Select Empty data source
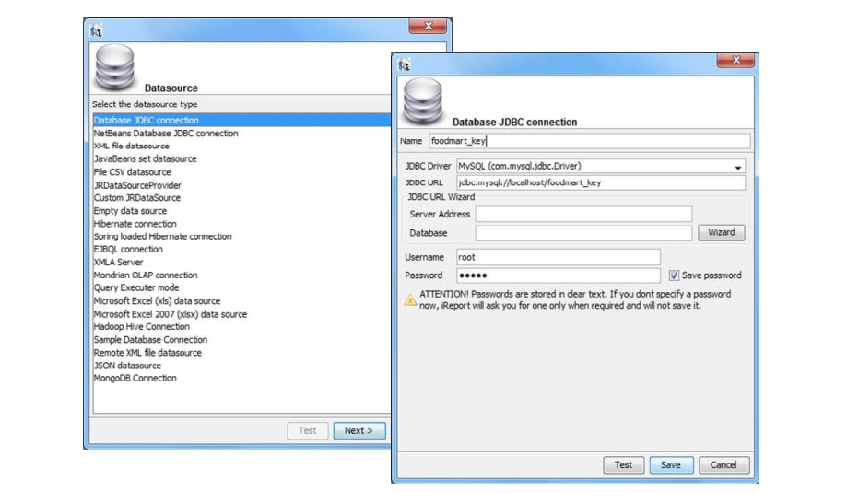 pyautogui.click(x=130, y=211)
